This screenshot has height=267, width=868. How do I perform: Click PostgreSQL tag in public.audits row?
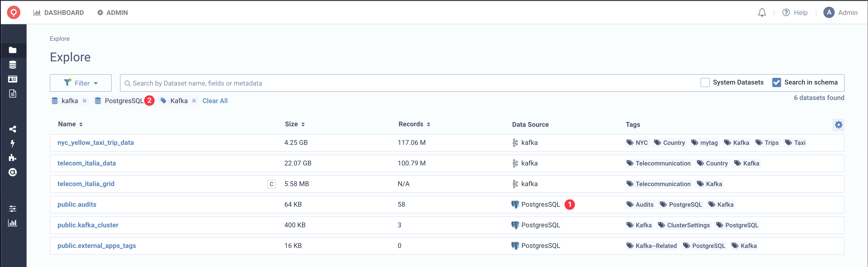pyautogui.click(x=681, y=204)
